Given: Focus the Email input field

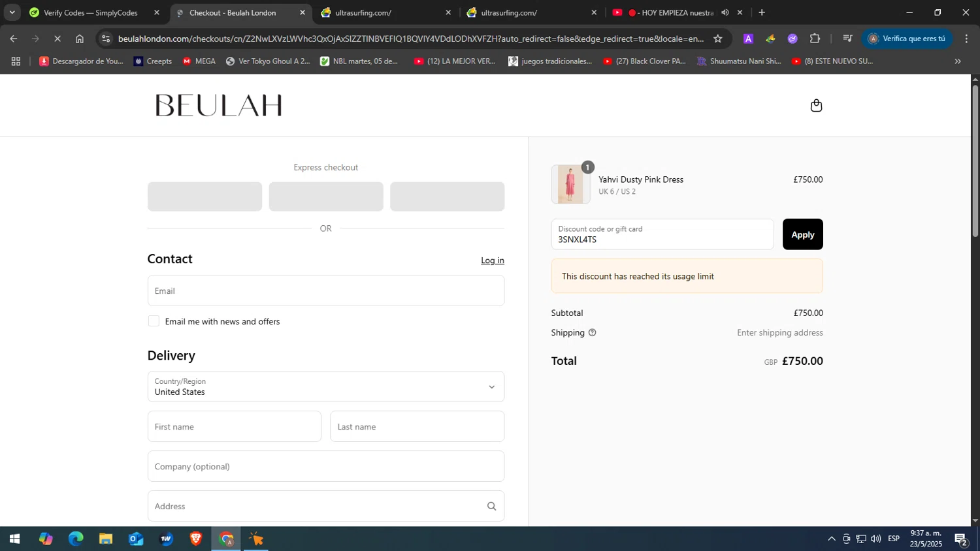Looking at the screenshot, I should [x=326, y=291].
